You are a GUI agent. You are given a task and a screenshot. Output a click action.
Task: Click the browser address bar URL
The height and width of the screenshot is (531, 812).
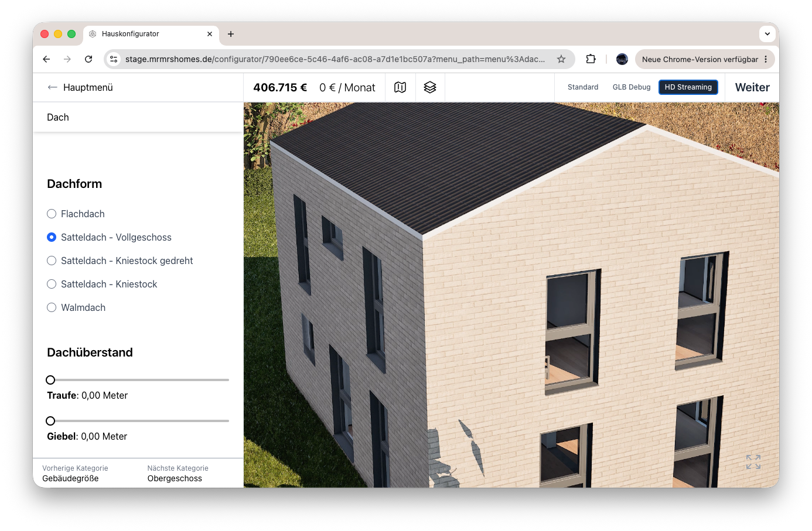335,59
